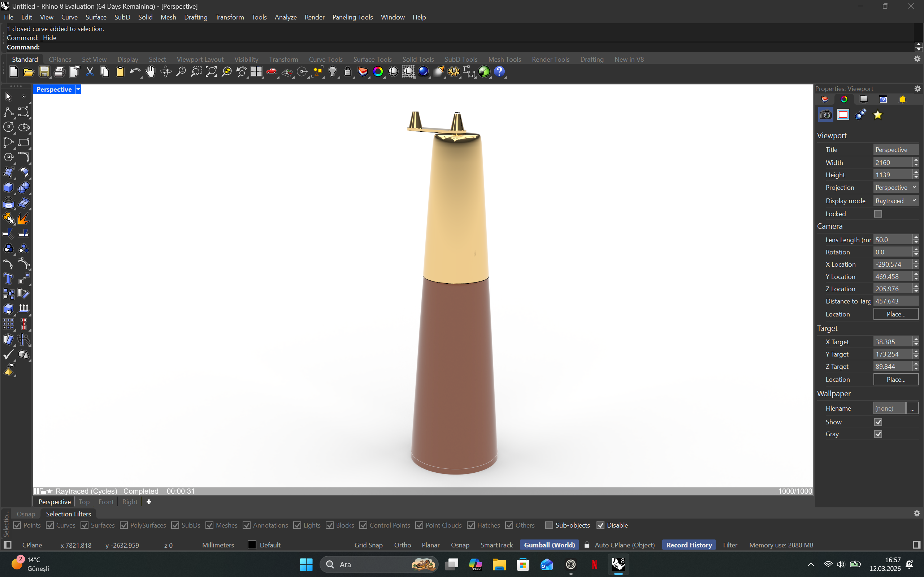Image resolution: width=924 pixels, height=577 pixels.
Task: Open the Paneling Tools menu
Action: pyautogui.click(x=352, y=17)
